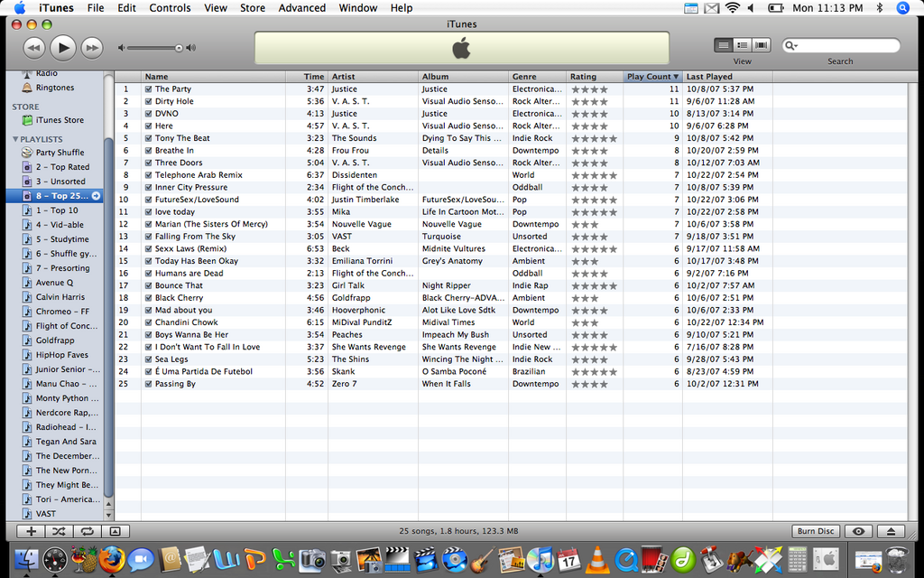
Task: Uncheck the 'Bounce That' checkbox
Action: pyautogui.click(x=149, y=285)
